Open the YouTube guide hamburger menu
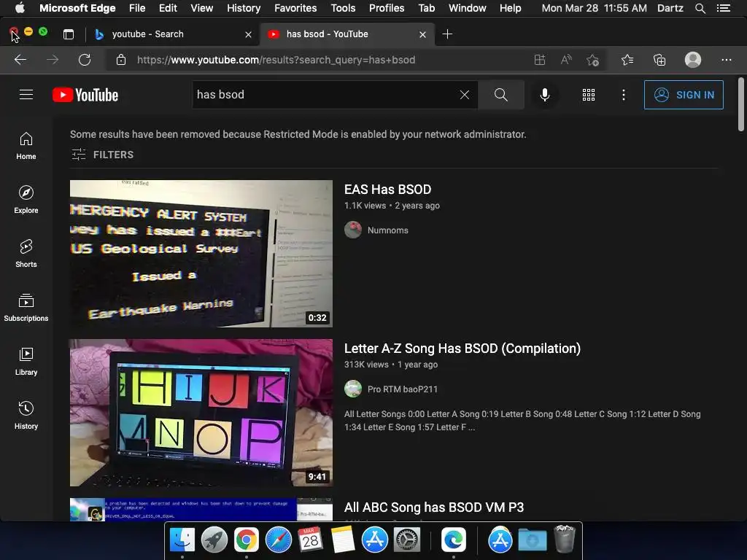747x560 pixels. pyautogui.click(x=26, y=94)
